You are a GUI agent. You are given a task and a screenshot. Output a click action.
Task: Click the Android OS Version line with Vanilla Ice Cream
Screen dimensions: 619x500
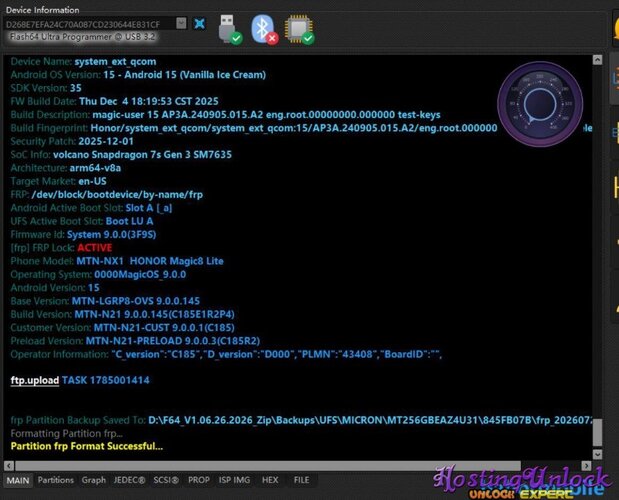138,75
